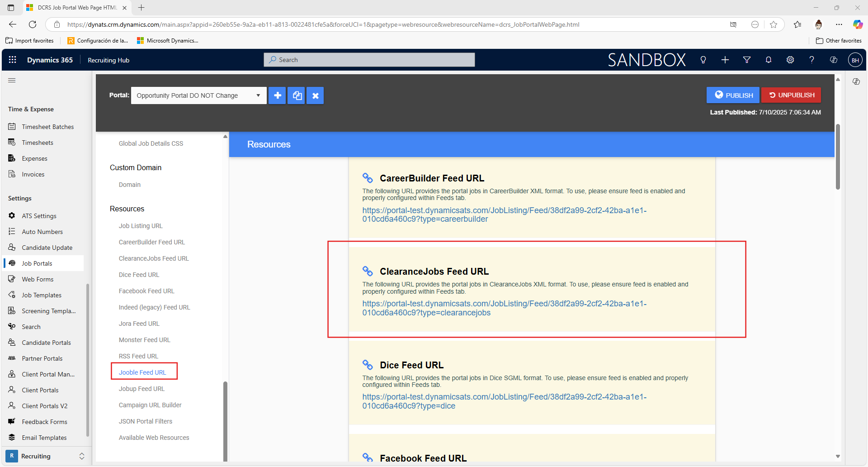This screenshot has height=467, width=868.
Task: Open browser settings and more menu
Action: point(839,24)
